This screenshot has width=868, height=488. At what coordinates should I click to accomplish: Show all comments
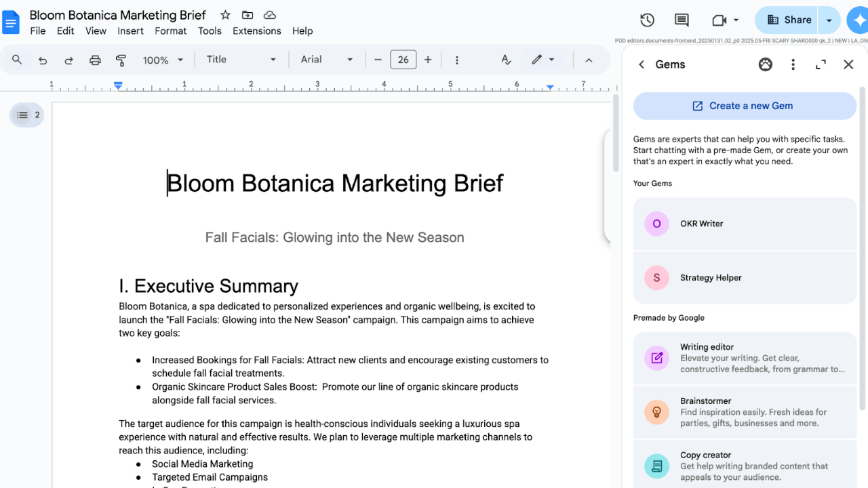681,20
